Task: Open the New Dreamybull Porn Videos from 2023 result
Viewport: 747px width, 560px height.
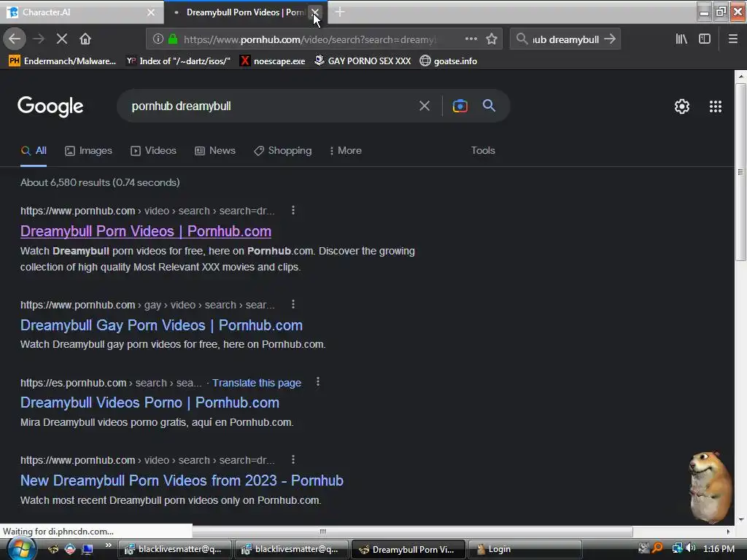Action: (182, 481)
